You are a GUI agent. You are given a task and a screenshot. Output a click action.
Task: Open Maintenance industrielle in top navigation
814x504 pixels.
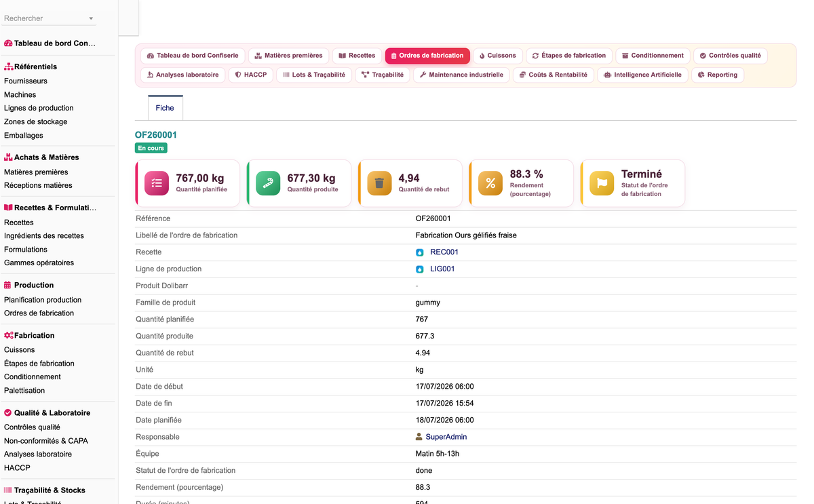click(461, 75)
